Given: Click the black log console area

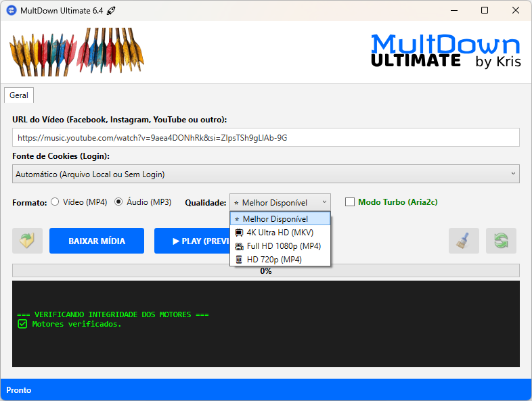Looking at the screenshot, I should click(265, 324).
